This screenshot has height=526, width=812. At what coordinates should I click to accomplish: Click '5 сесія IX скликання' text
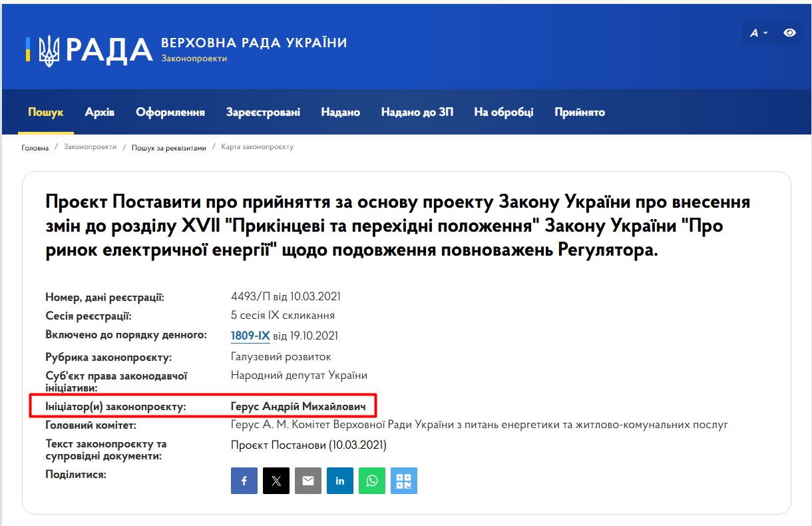tap(283, 315)
